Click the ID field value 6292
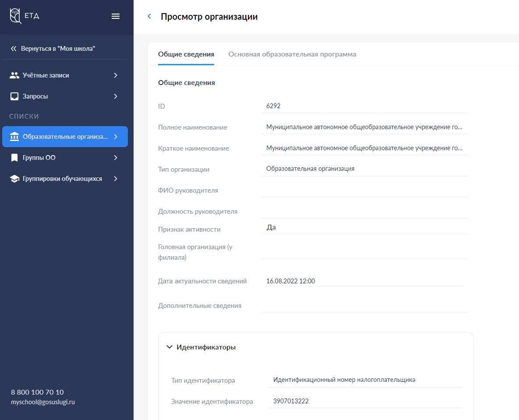 click(x=273, y=106)
